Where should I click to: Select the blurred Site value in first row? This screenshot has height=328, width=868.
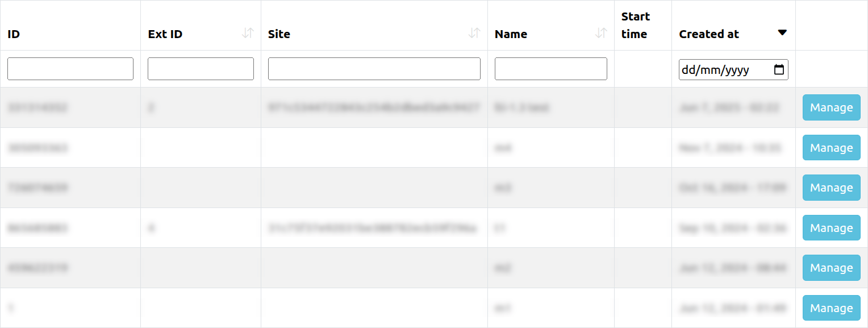point(374,107)
